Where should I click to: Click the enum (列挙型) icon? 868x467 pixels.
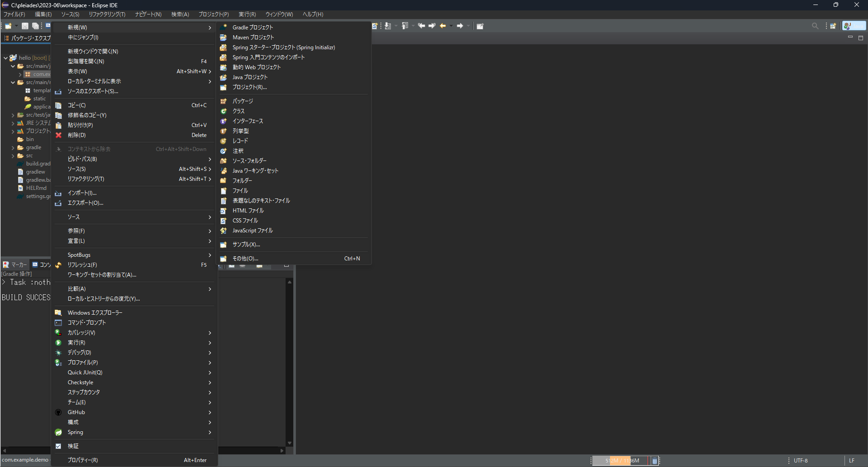[x=223, y=131]
